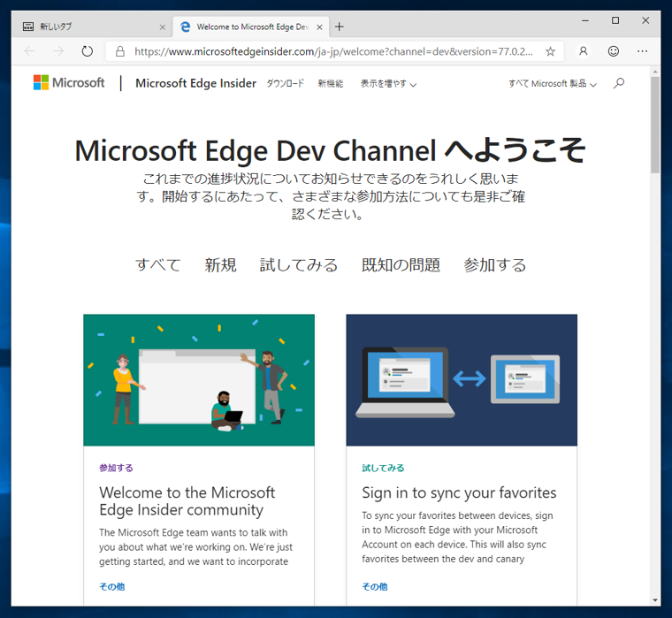Switch to the 新しいタブ tab
The width and height of the screenshot is (672, 618).
point(92,27)
